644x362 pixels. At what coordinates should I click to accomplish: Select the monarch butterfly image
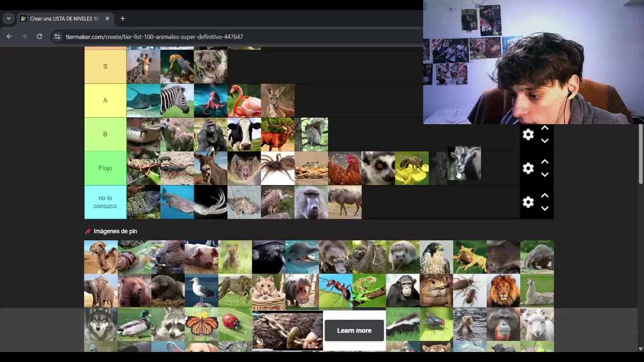pyautogui.click(x=201, y=324)
